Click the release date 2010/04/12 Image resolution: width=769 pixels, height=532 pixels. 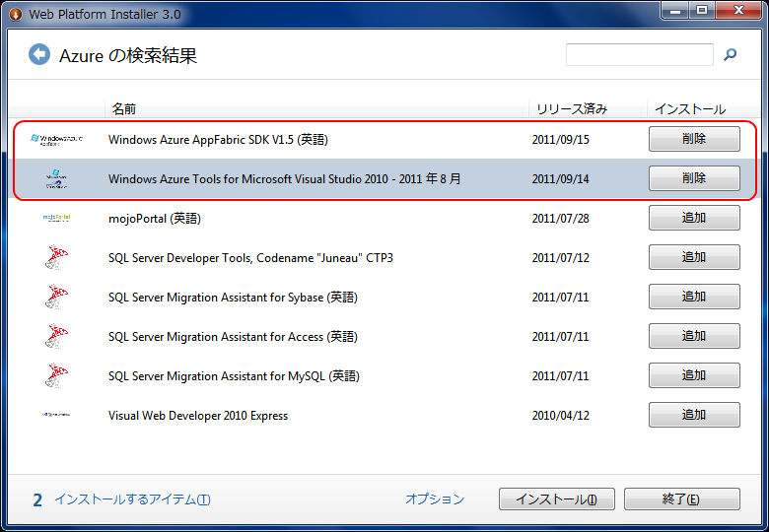[x=561, y=416]
